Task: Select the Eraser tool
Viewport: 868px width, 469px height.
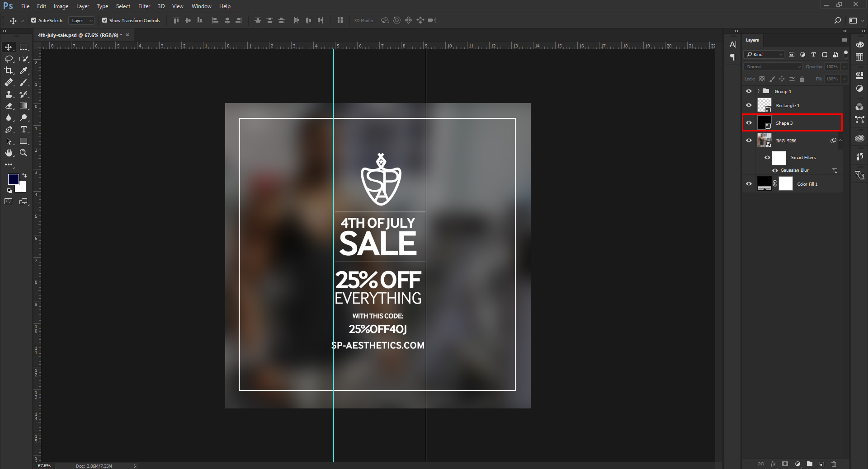Action: pos(9,106)
